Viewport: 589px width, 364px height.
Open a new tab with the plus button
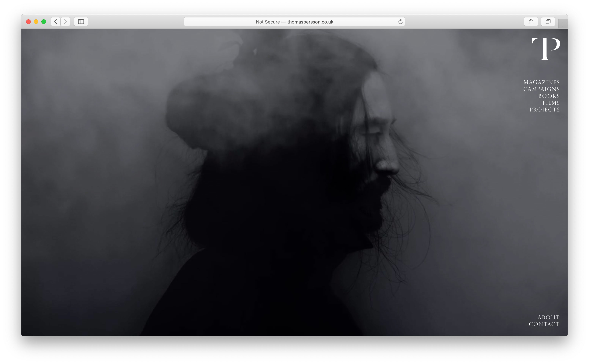(x=563, y=24)
